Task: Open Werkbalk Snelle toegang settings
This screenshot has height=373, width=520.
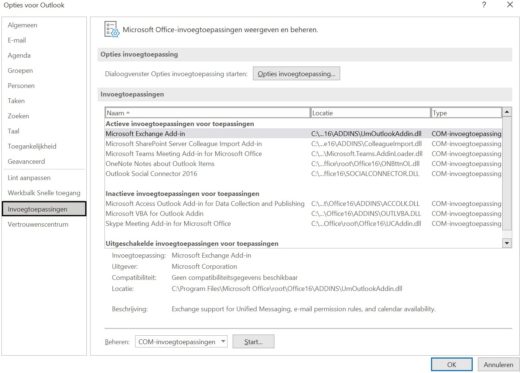Action: pos(44,193)
